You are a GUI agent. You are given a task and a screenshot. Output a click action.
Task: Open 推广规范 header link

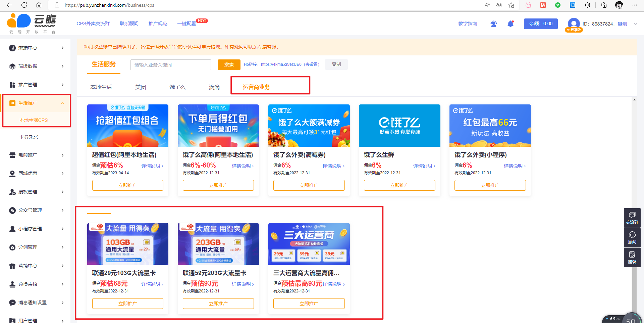tap(158, 24)
